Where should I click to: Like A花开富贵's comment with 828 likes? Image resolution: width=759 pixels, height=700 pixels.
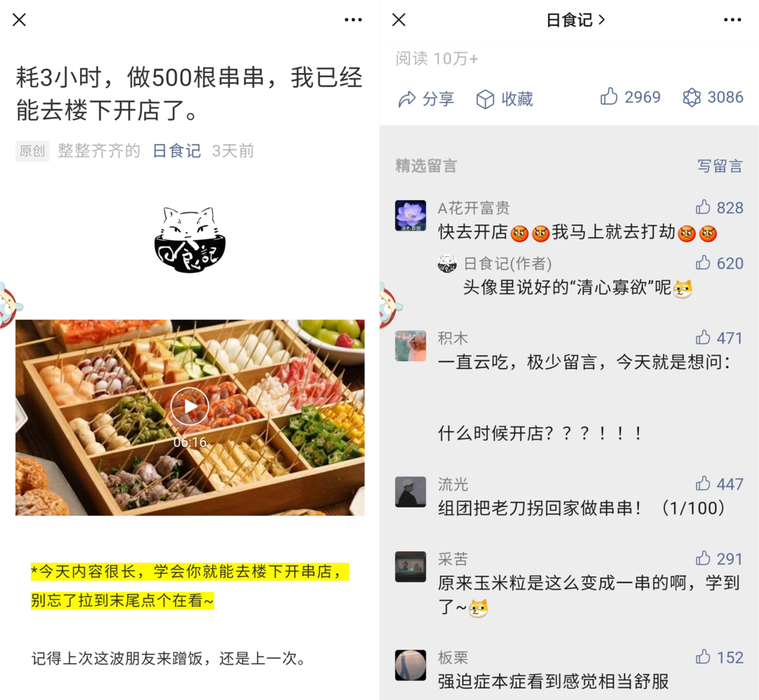tap(703, 207)
